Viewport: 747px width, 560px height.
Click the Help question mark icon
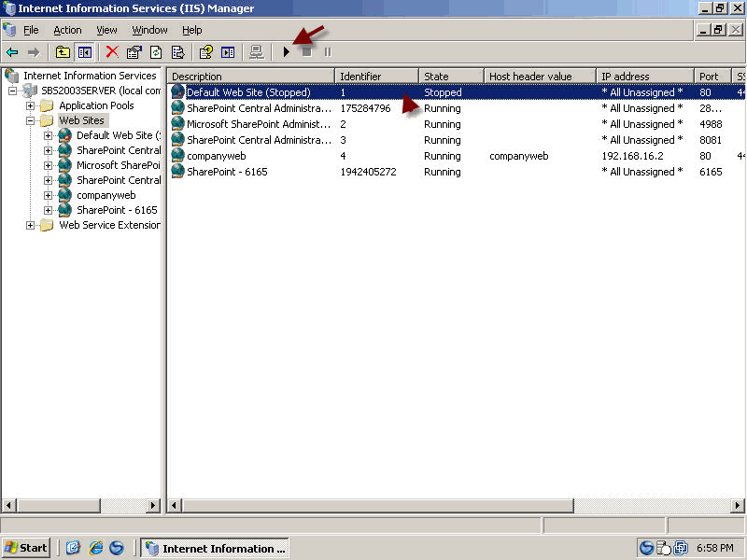(205, 52)
